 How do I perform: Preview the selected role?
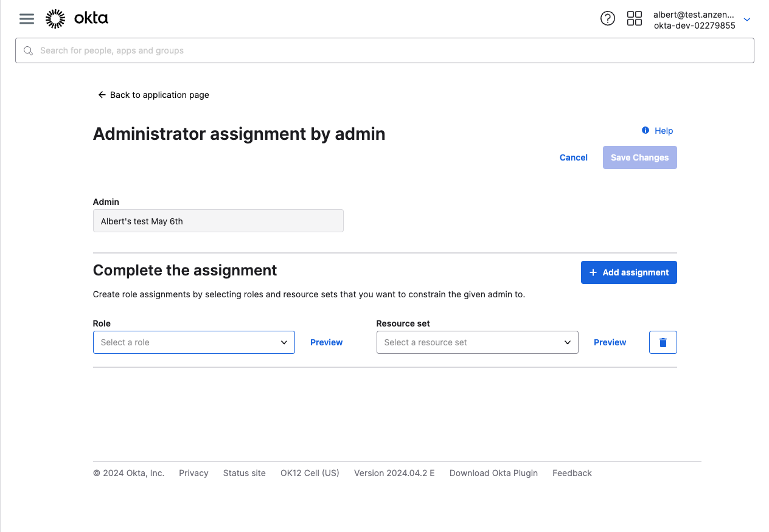click(x=326, y=342)
